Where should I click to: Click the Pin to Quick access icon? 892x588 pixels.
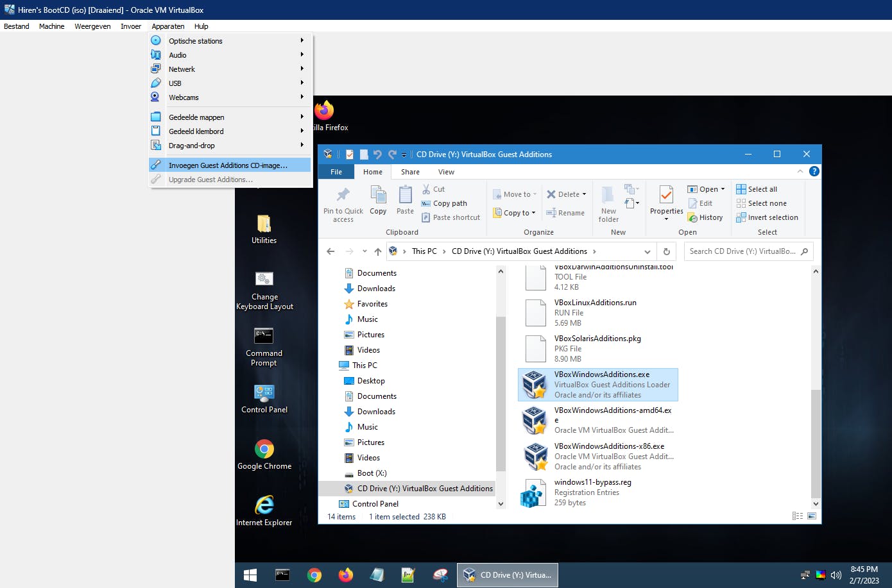(x=343, y=195)
